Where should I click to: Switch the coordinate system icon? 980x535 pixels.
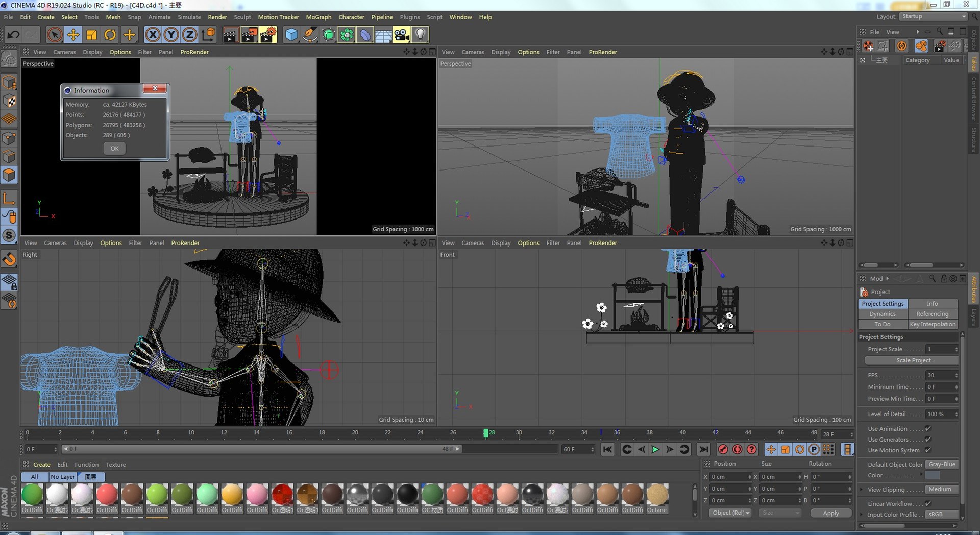coord(208,35)
